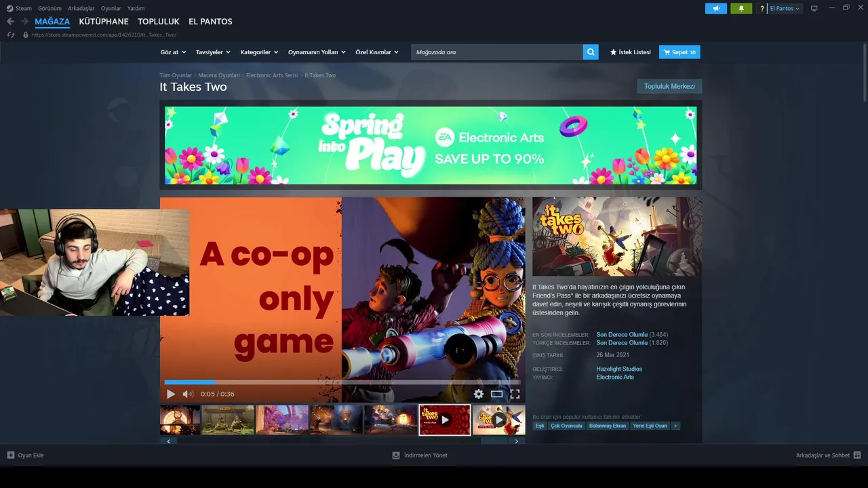868x488 pixels.
Task: Reload the store page
Action: (10, 35)
